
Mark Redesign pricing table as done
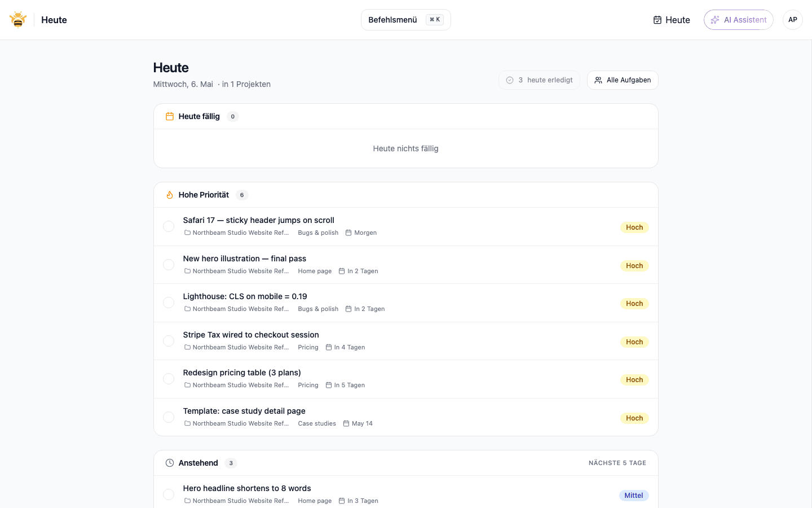169,379
